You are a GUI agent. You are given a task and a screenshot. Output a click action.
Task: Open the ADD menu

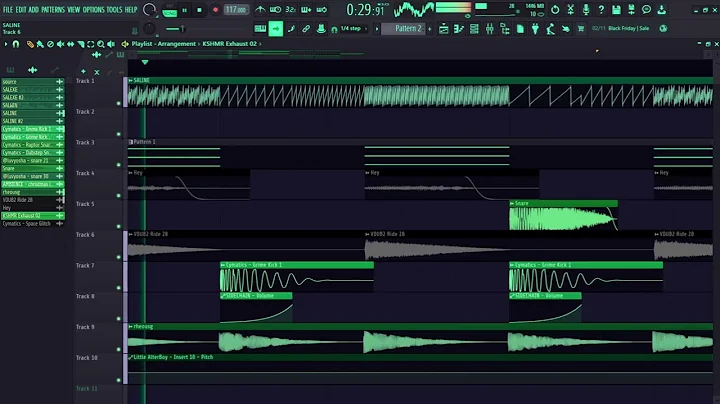[x=34, y=10]
